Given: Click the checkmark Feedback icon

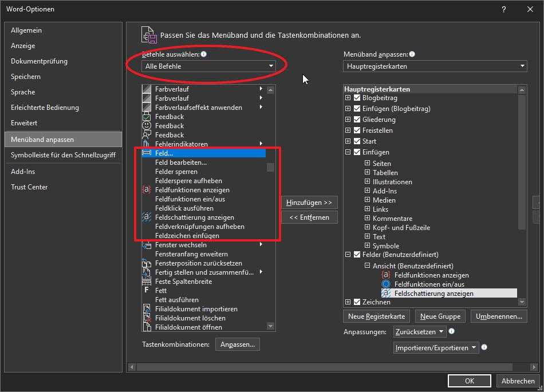Looking at the screenshot, I should (147, 117).
